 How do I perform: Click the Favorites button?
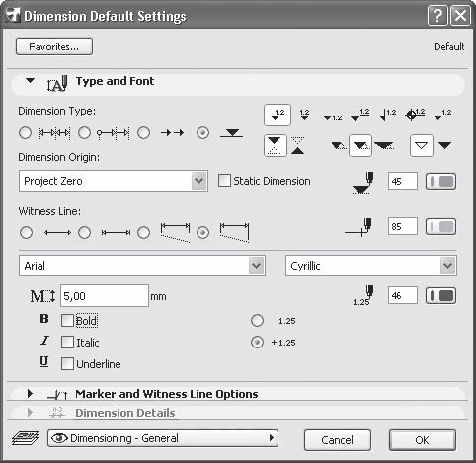pyautogui.click(x=54, y=46)
